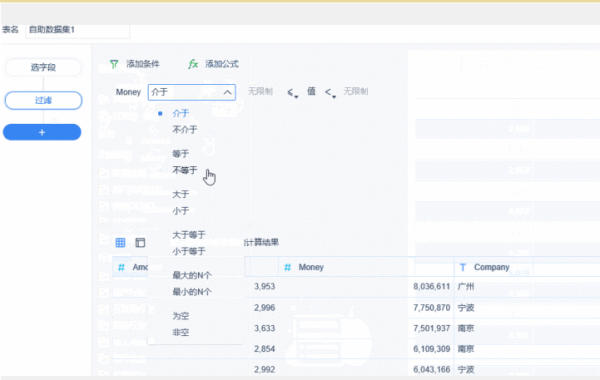Click cell 8,036,611
Image resolution: width=600 pixels, height=380 pixels.
point(431,287)
